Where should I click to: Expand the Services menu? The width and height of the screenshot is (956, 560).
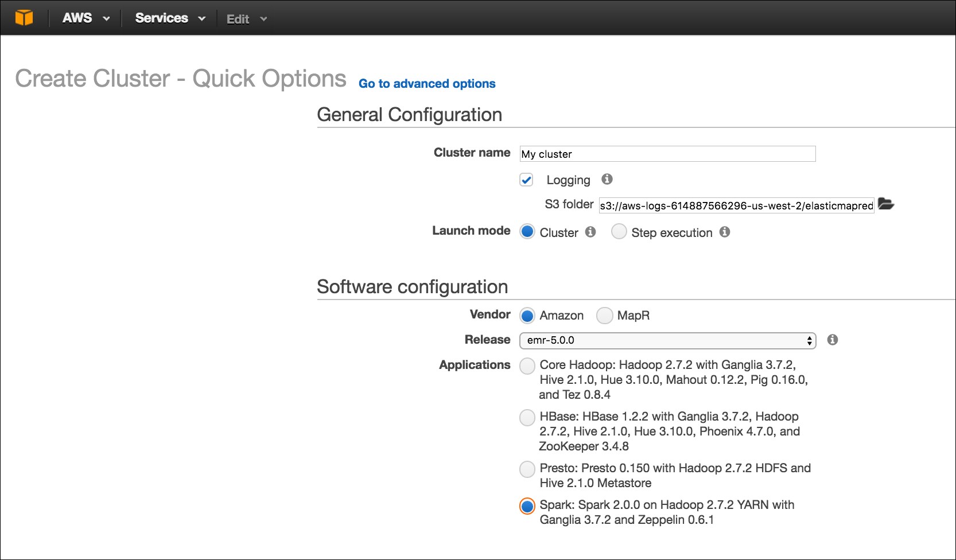pyautogui.click(x=170, y=18)
